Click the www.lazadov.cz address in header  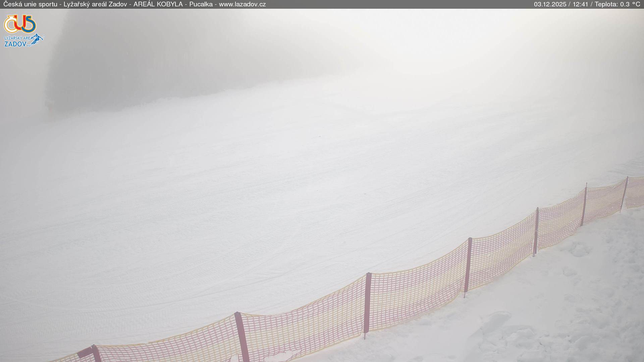242,4
